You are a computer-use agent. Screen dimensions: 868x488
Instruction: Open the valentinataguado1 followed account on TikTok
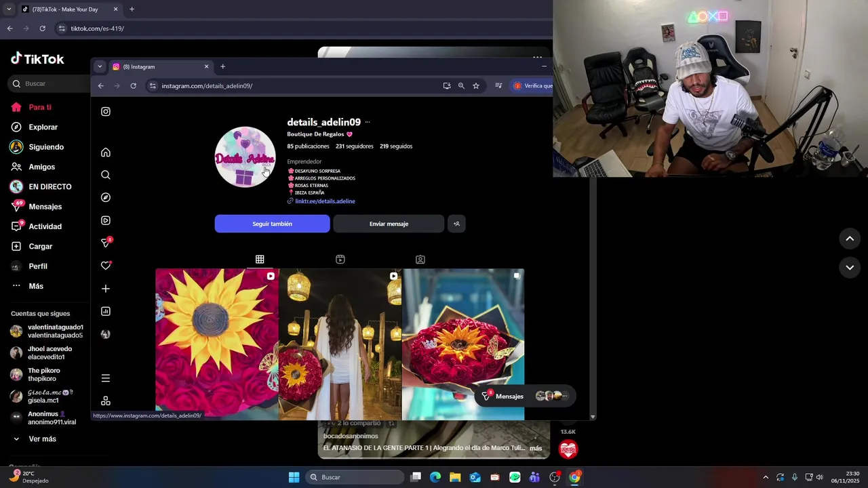pyautogui.click(x=47, y=331)
